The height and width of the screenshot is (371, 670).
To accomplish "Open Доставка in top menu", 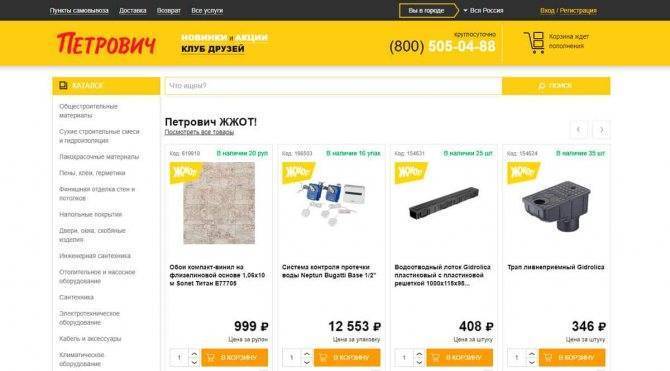I will [132, 11].
